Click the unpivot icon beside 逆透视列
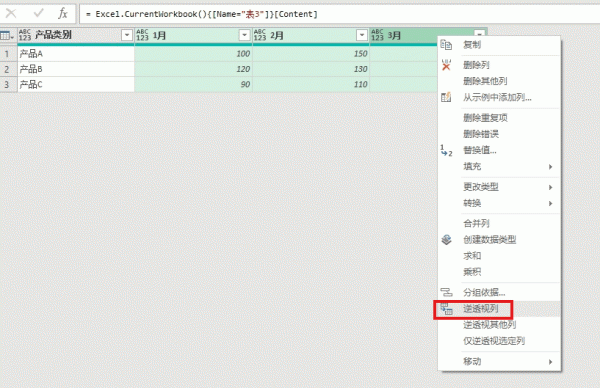 pyautogui.click(x=446, y=309)
